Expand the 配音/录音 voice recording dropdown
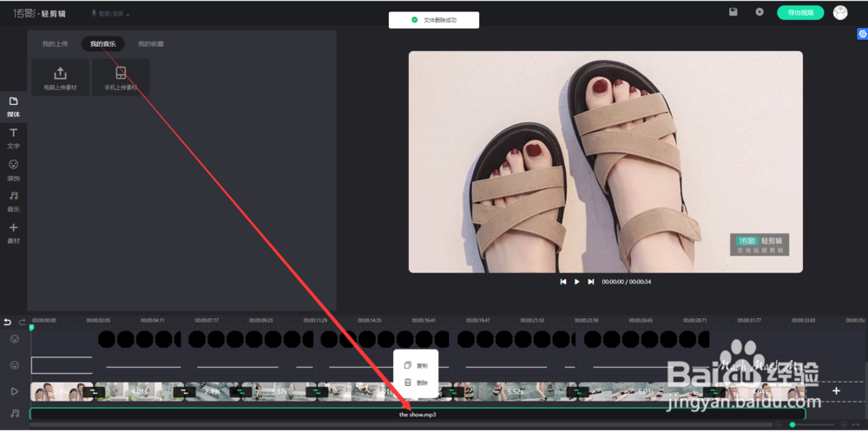868x431 pixels. pyautogui.click(x=110, y=13)
